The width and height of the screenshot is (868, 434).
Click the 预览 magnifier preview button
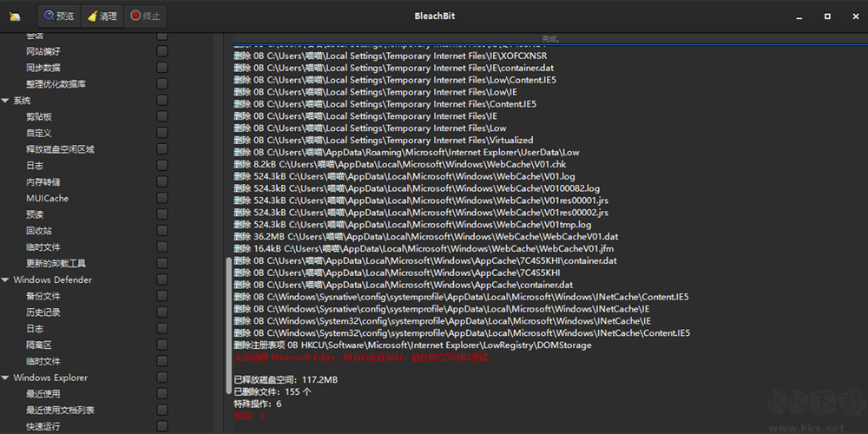pos(60,16)
